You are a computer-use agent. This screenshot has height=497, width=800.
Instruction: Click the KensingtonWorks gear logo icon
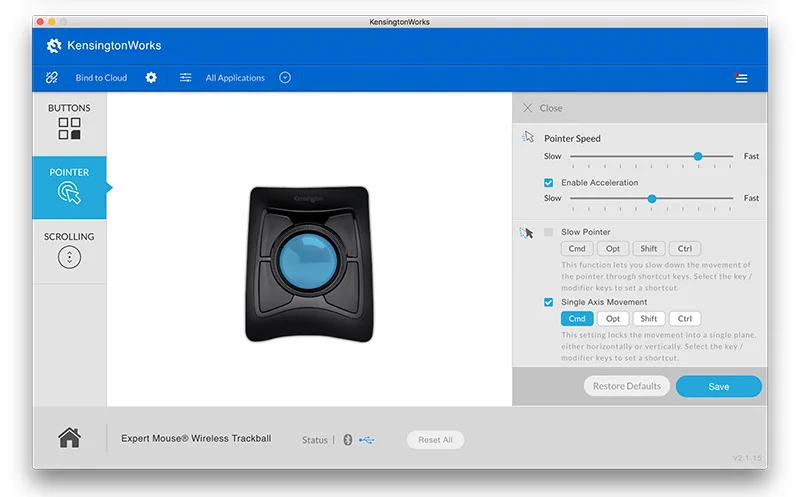coord(54,45)
